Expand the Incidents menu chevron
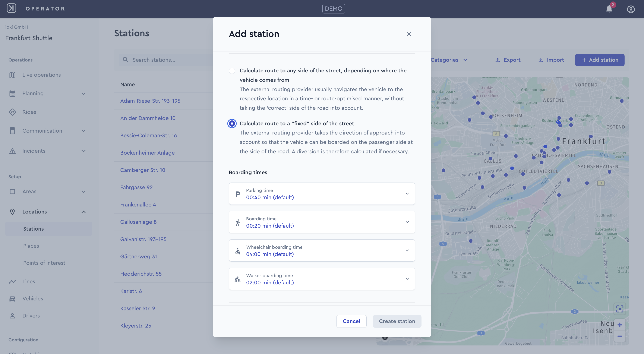Viewport: 644px width, 354px height. coord(83,151)
